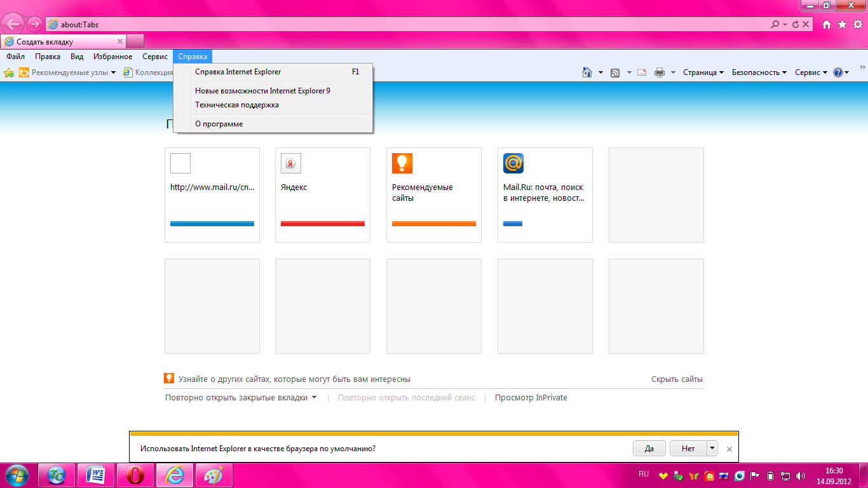The height and width of the screenshot is (488, 868).
Task: Open the Файл menu
Action: pyautogui.click(x=16, y=57)
